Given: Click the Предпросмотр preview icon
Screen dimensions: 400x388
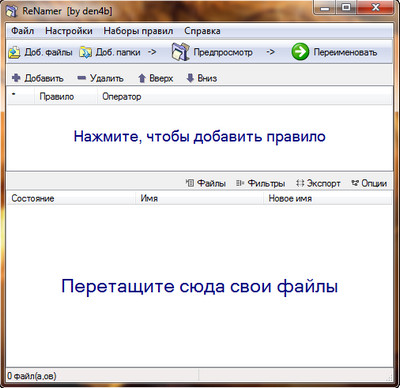Looking at the screenshot, I should [x=180, y=52].
